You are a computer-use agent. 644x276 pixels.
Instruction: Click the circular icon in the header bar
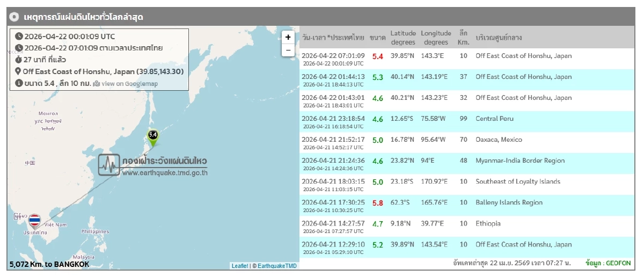15,17
